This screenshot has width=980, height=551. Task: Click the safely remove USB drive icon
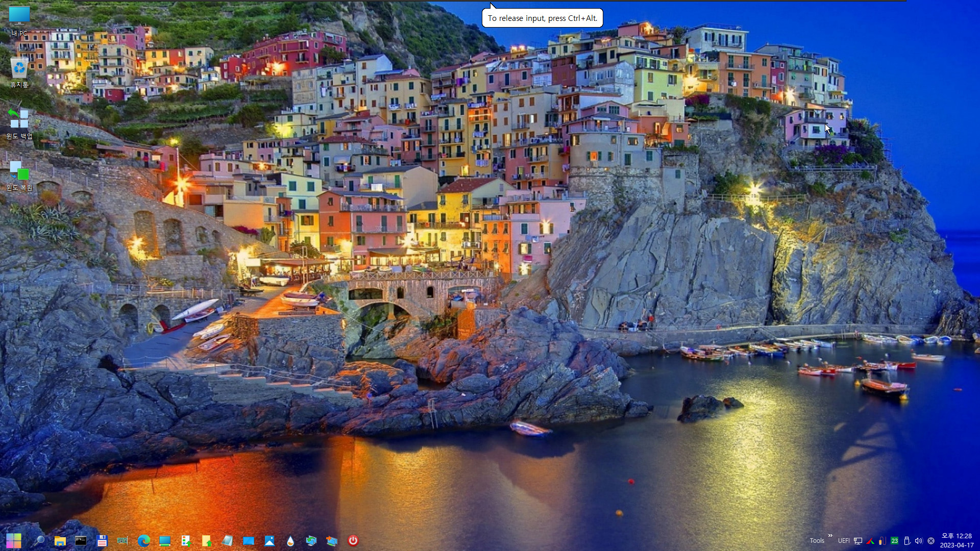[x=907, y=541]
